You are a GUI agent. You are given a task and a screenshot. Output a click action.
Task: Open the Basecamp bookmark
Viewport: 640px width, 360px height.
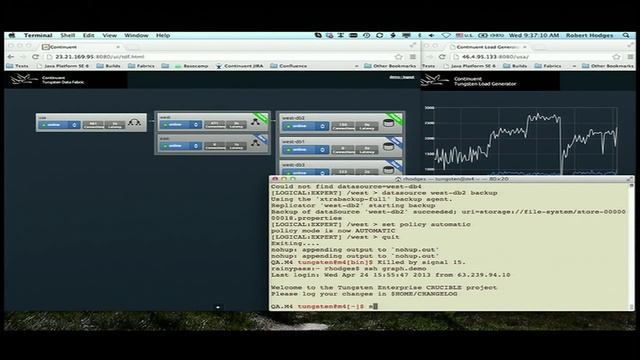(191, 66)
